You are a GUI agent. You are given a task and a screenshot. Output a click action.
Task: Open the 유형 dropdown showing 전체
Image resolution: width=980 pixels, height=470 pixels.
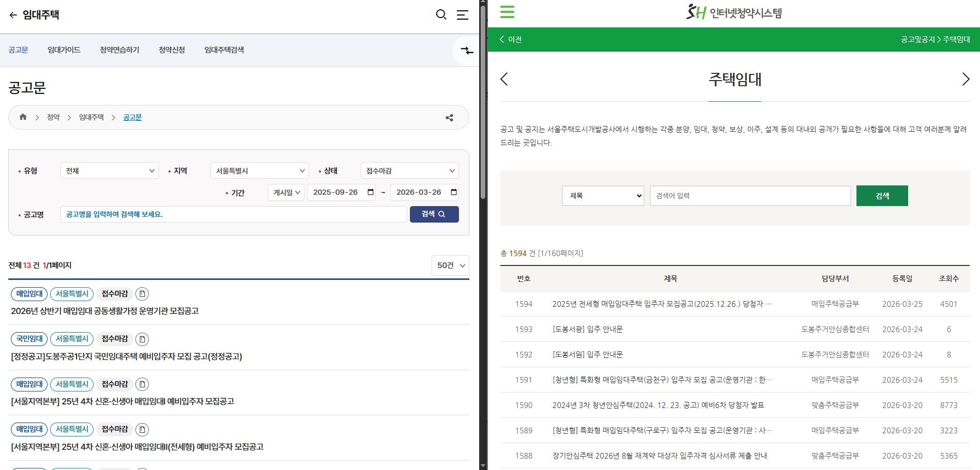[x=109, y=170]
